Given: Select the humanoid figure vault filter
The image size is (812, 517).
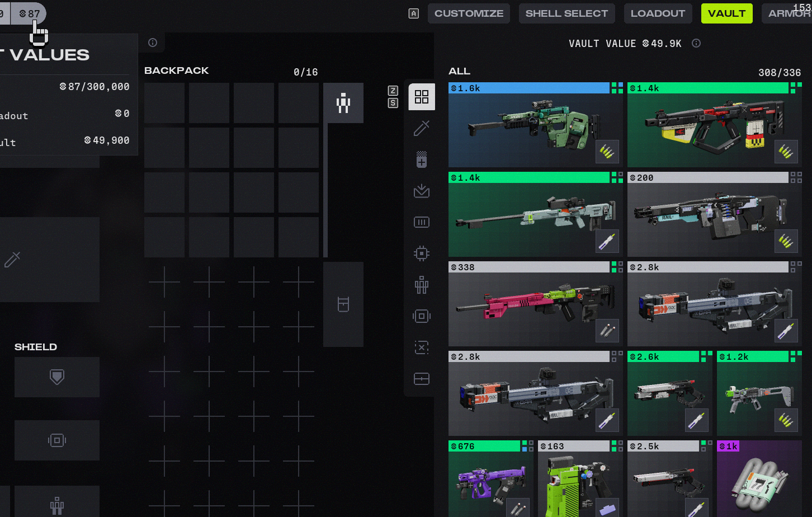Looking at the screenshot, I should tap(422, 285).
